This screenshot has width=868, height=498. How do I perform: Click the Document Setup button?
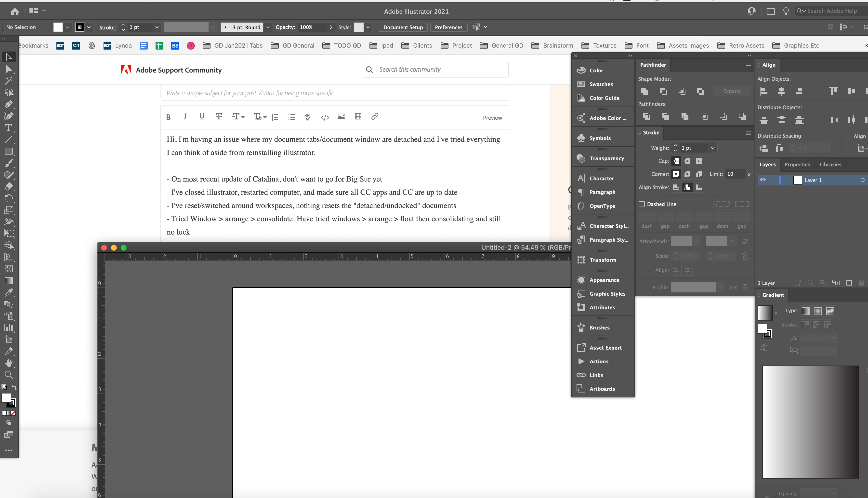(403, 27)
